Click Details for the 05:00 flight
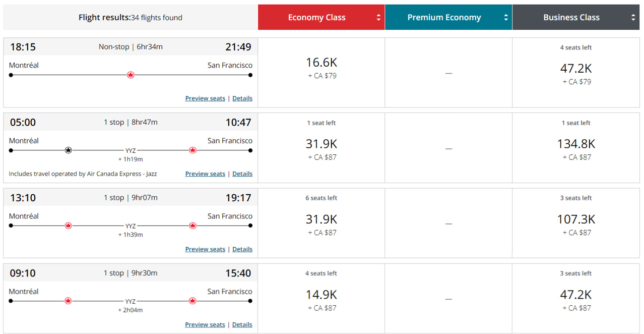Screen dimensions: 644x334 click(242, 174)
